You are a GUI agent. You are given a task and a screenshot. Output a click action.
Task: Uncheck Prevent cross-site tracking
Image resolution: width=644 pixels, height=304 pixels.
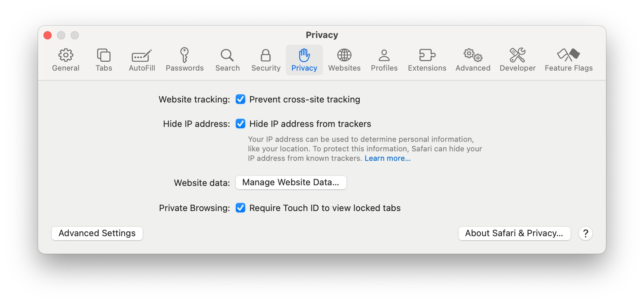[x=240, y=99]
